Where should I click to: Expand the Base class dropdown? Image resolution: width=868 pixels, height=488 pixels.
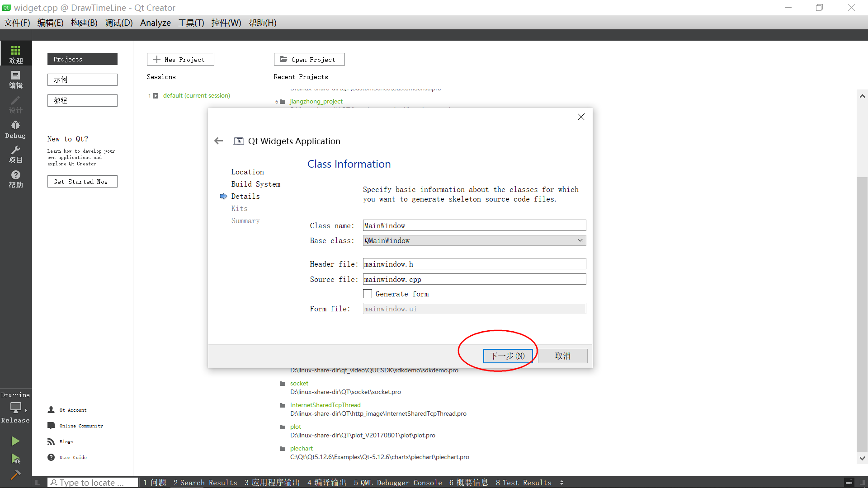580,240
